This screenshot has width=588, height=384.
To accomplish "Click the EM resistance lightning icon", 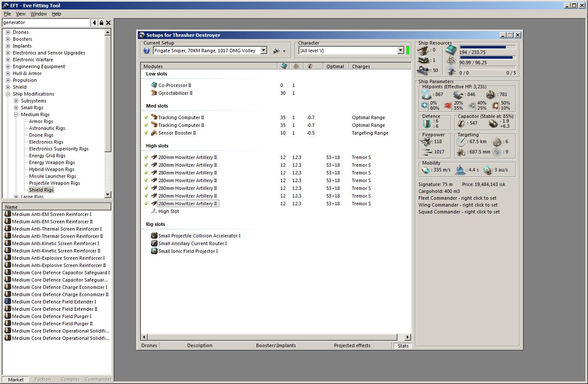I will click(425, 105).
